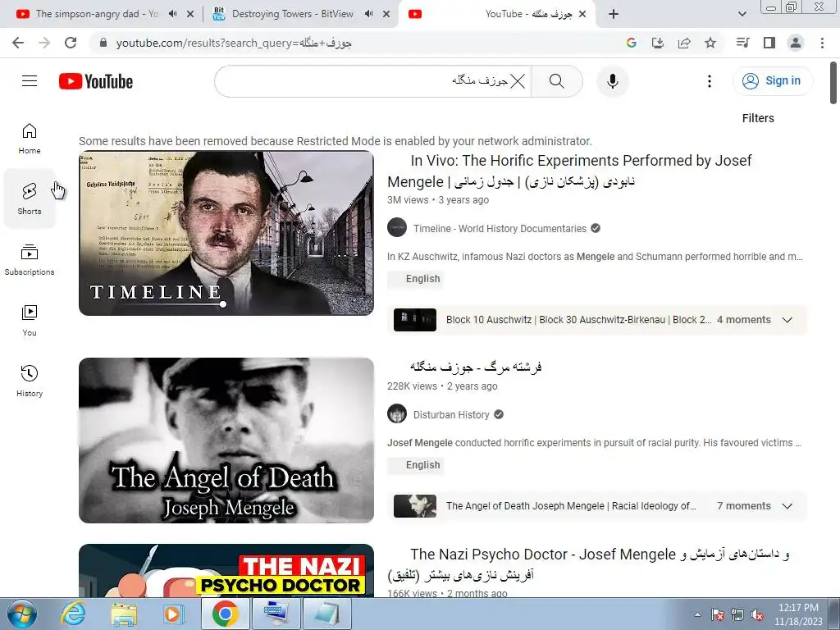Open the notepad taskbar icon
This screenshot has height=630, width=840.
(326, 614)
